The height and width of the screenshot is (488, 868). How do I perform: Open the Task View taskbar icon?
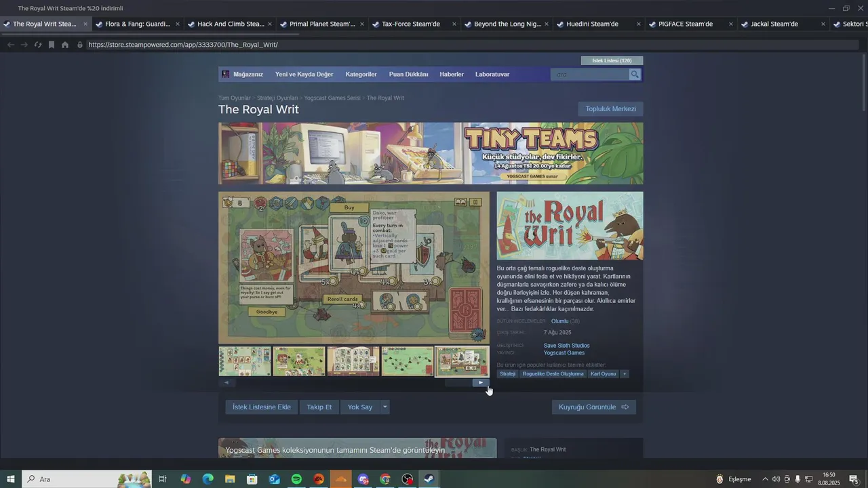click(163, 479)
